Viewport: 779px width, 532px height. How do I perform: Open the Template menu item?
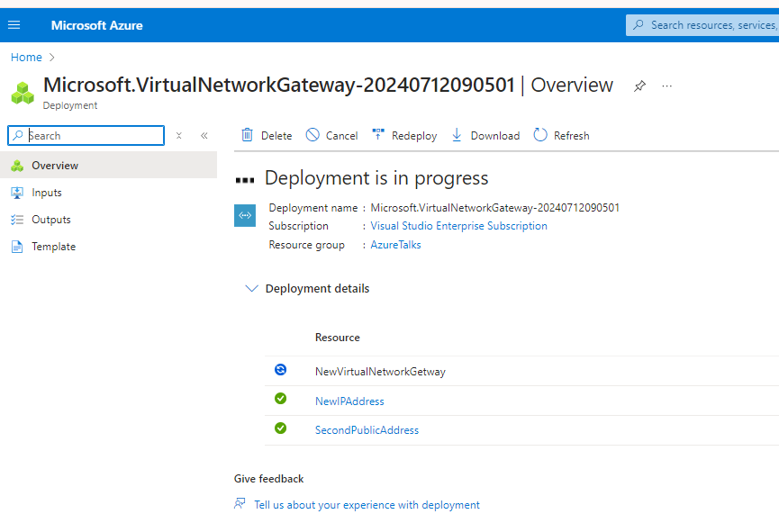click(108, 247)
